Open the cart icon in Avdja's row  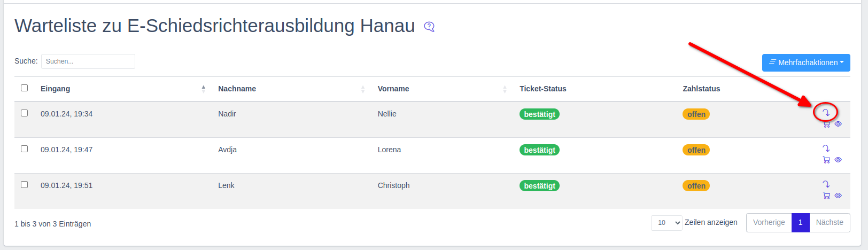pyautogui.click(x=826, y=160)
